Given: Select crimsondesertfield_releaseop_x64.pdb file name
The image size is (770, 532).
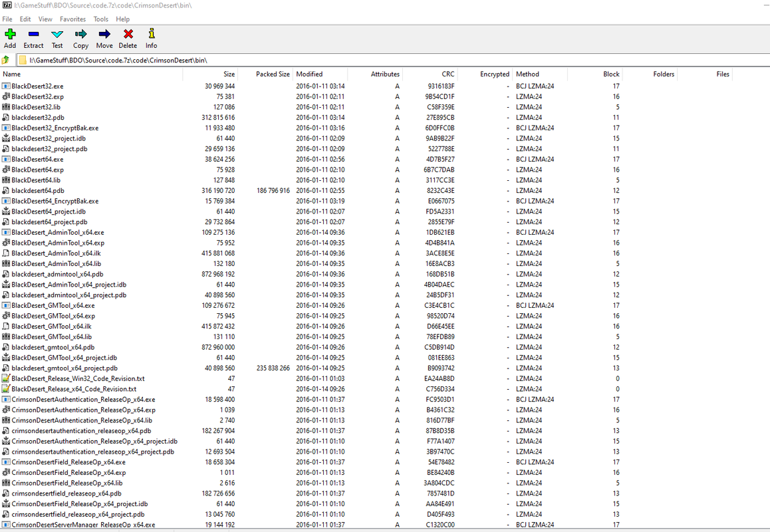Looking at the screenshot, I should 66,493.
